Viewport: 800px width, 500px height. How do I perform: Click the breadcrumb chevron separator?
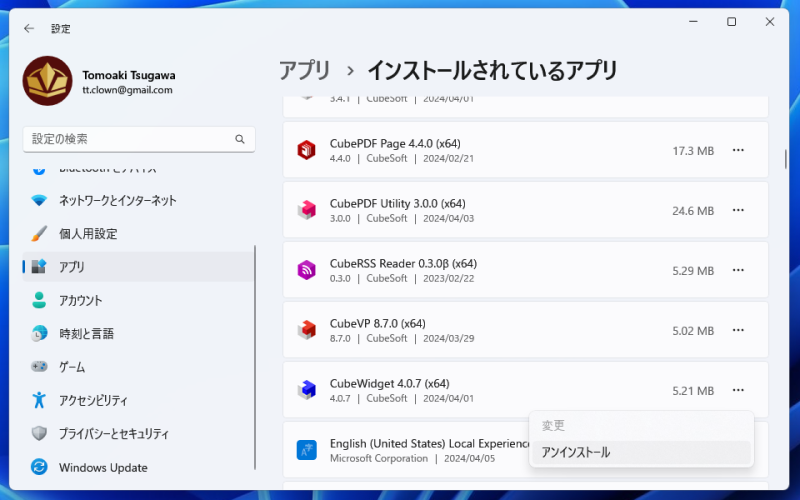[x=350, y=71]
